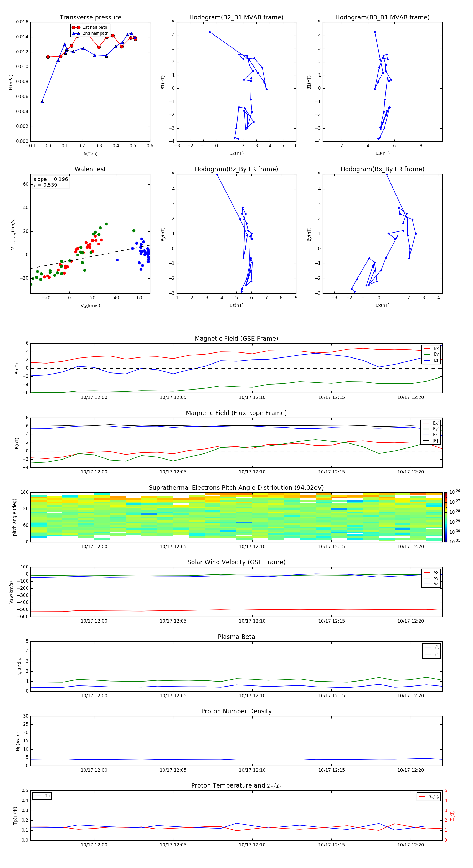Click 'Np(#/cc)' axis label
The image size is (473, 868).
point(18,741)
